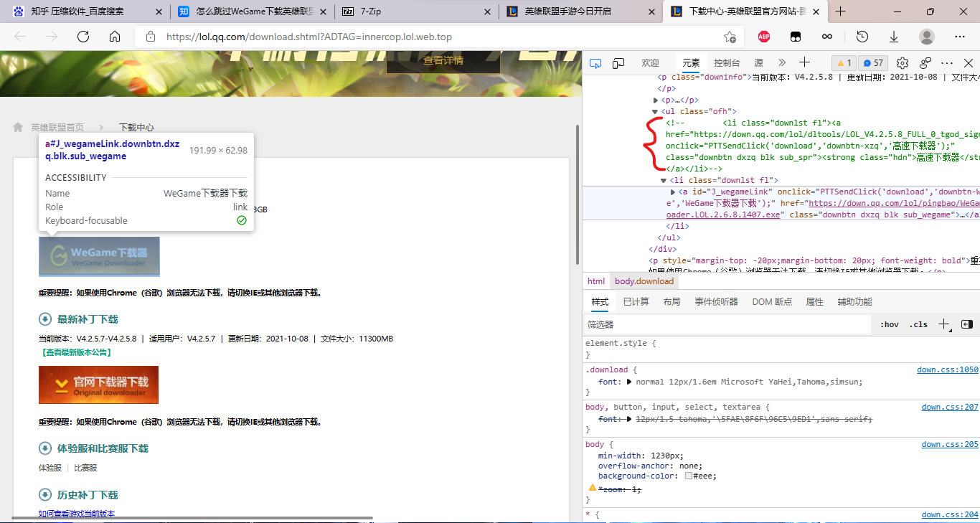This screenshot has width=980, height=523.
Task: Close the DevTools panel
Action: coord(968,63)
